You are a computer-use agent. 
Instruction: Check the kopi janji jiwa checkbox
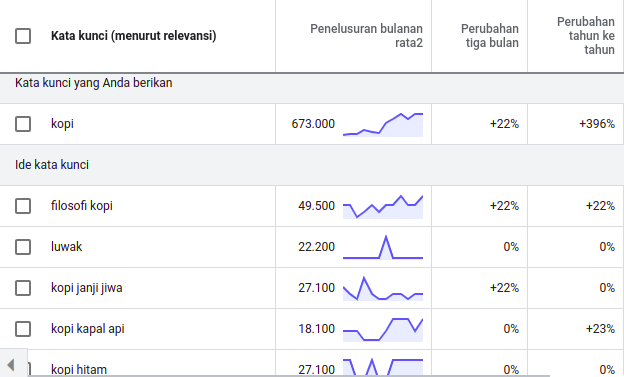click(x=23, y=288)
